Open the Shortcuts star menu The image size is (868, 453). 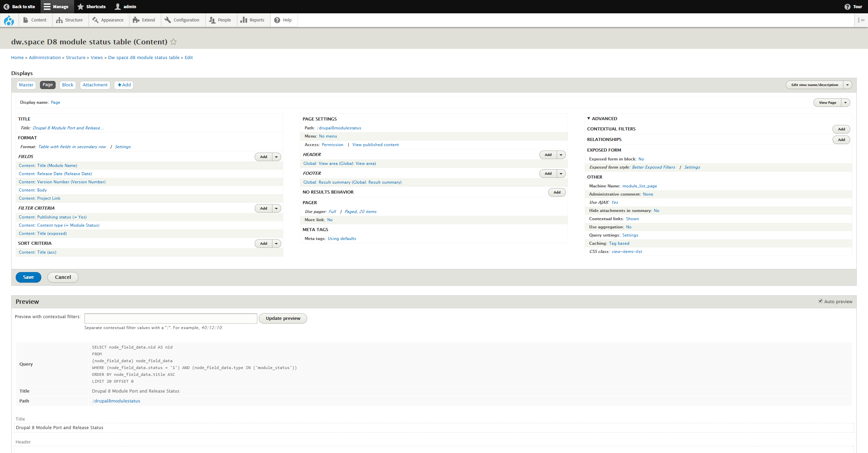tap(81, 6)
